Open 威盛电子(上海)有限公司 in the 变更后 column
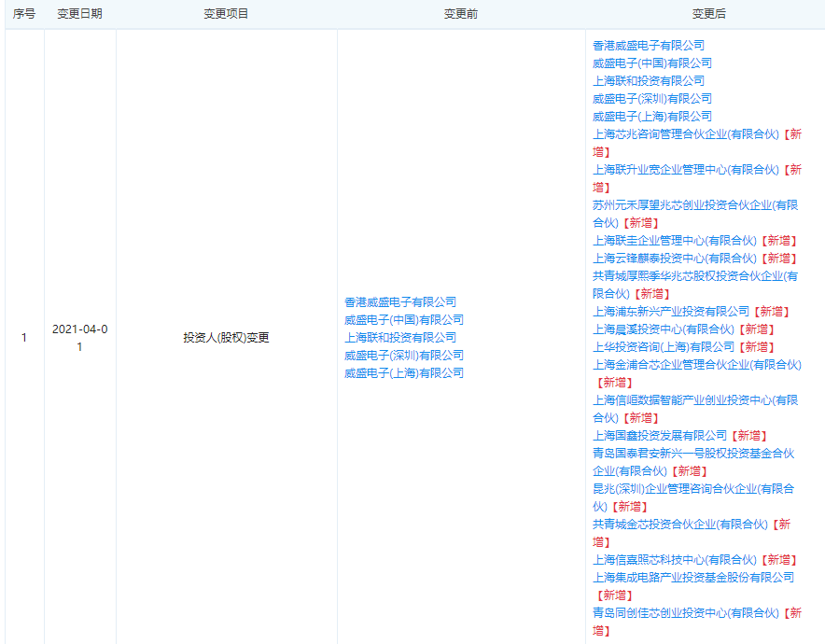The width and height of the screenshot is (825, 644). pyautogui.click(x=652, y=117)
